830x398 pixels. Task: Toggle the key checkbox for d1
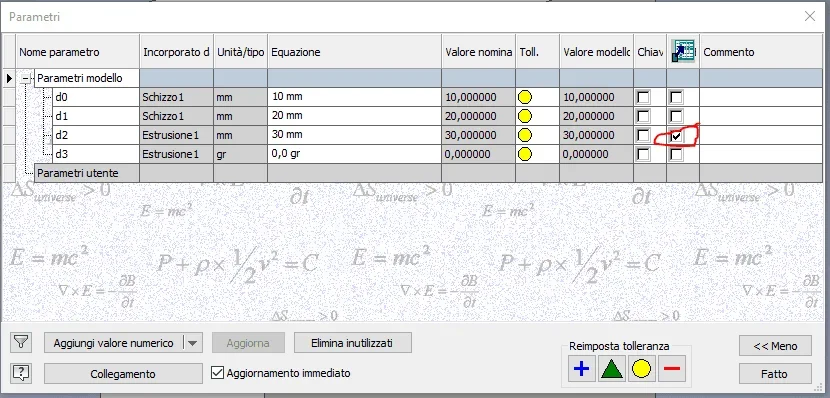click(644, 116)
